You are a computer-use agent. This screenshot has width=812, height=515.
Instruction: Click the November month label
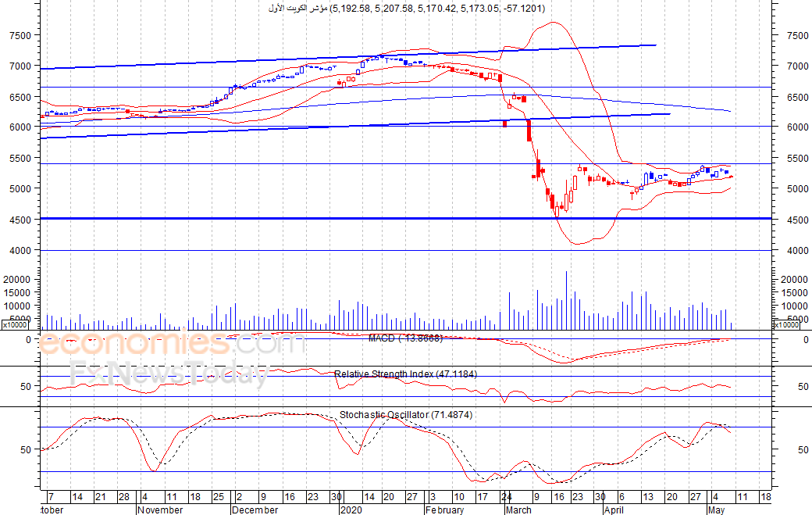coord(160,510)
